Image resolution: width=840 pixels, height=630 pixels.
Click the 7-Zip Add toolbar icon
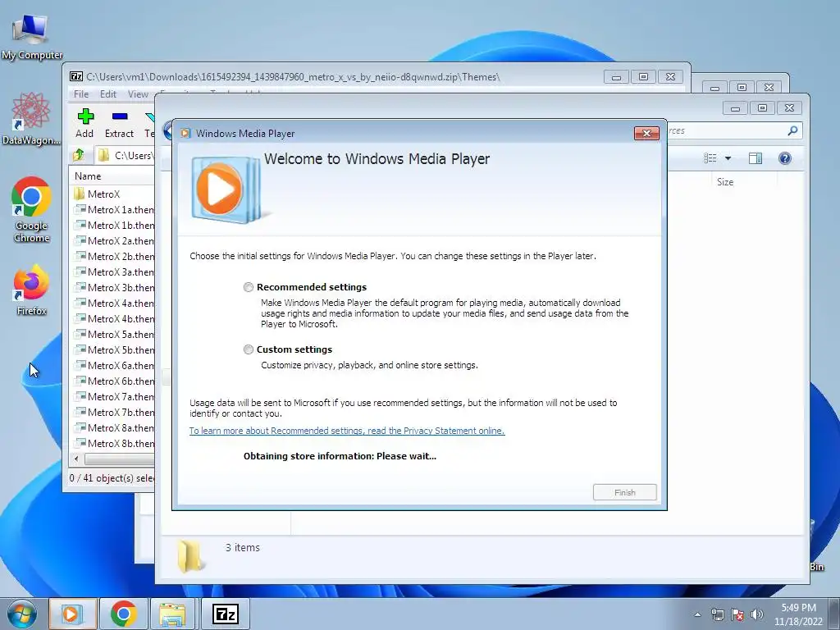click(x=84, y=123)
